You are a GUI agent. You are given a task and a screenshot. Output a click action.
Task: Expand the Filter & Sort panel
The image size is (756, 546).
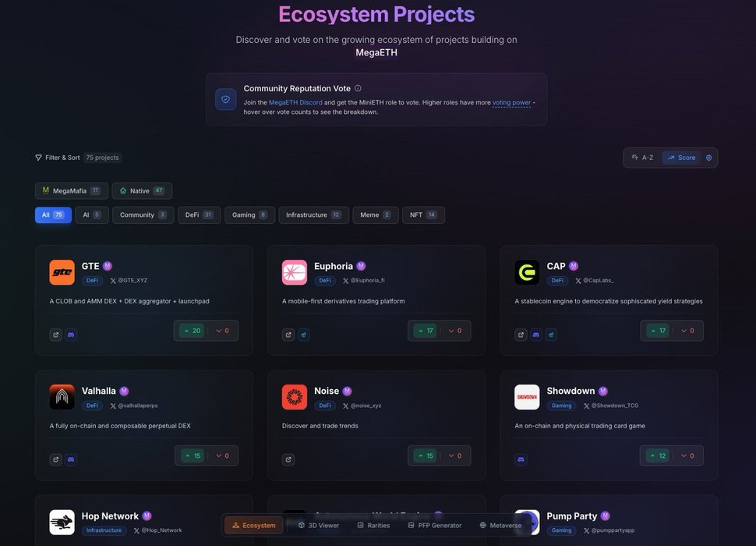[58, 158]
